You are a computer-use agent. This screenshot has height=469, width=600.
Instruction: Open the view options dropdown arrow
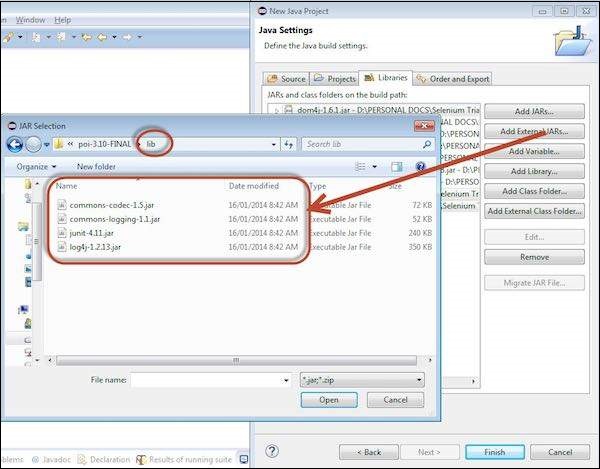[374, 166]
